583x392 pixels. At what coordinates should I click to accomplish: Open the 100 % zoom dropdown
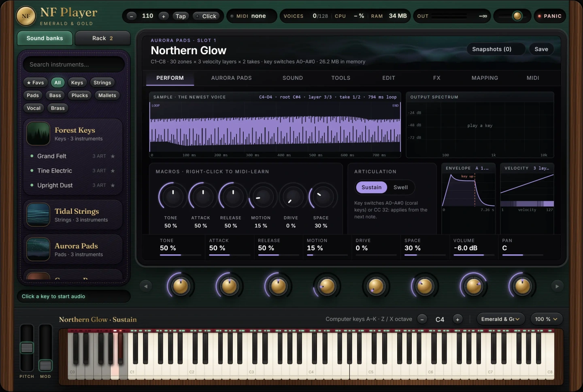(x=546, y=319)
